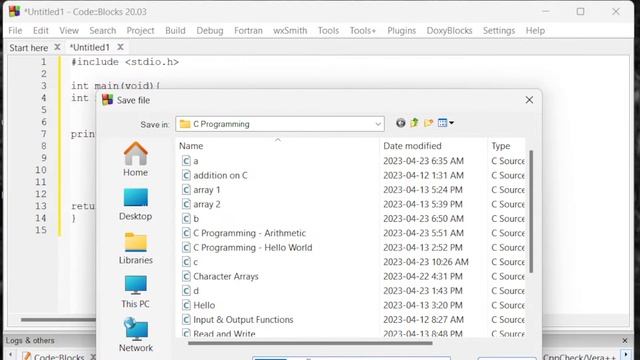Open the wxSmith menu
Viewport: 640px width, 360px height.
click(x=290, y=31)
